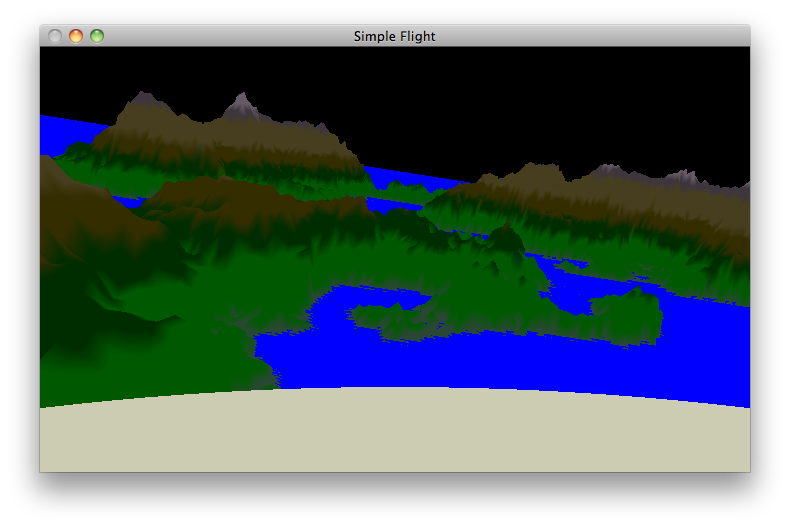Click the empty right side of title bar

(x=620, y=36)
